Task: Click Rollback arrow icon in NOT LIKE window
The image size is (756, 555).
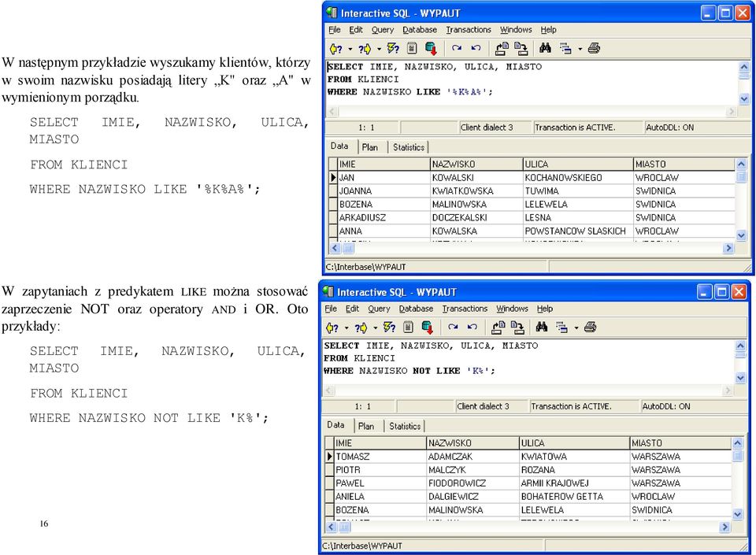Action: [x=472, y=327]
